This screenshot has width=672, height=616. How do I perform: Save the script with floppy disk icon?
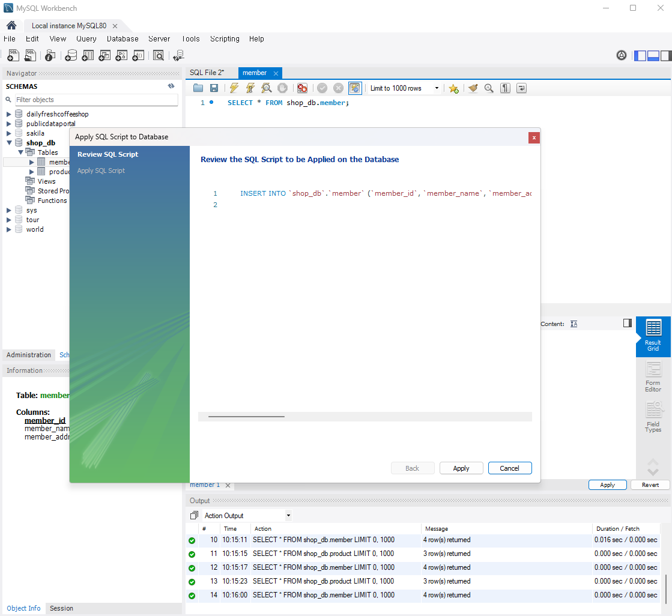[214, 88]
